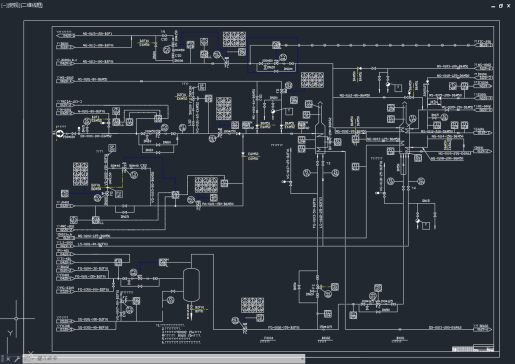Image resolution: width=515 pixels, height=364 pixels.
Task: Open the recent commands dropdown
Action: [28, 359]
